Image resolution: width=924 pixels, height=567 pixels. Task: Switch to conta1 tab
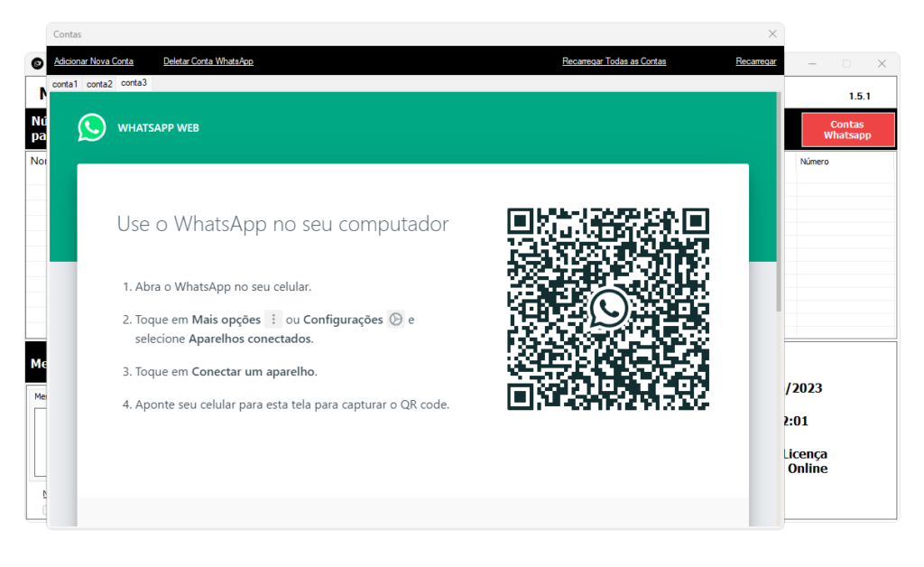(x=65, y=84)
